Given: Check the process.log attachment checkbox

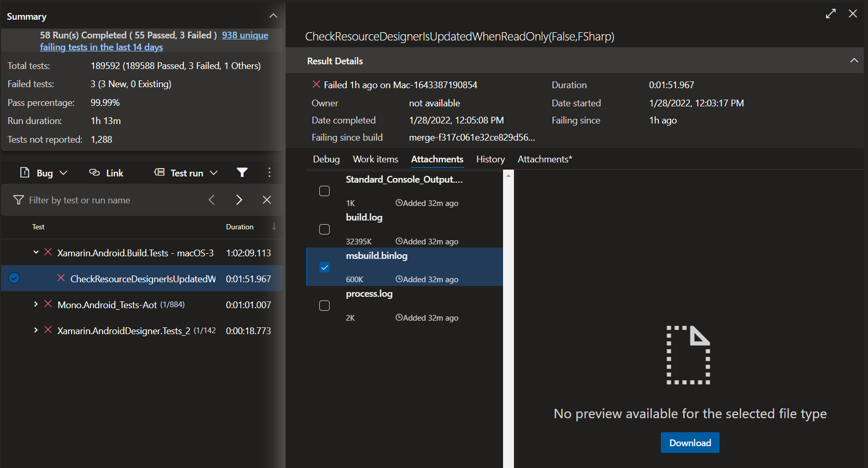Looking at the screenshot, I should click(x=324, y=306).
